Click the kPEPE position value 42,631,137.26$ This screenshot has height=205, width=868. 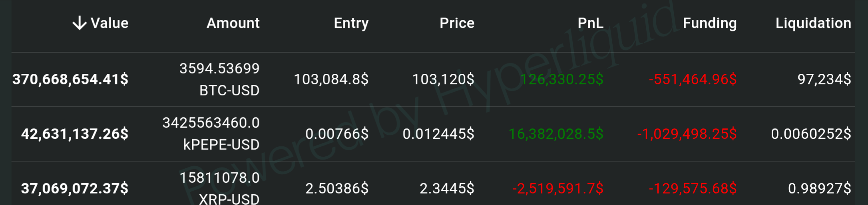click(x=75, y=134)
